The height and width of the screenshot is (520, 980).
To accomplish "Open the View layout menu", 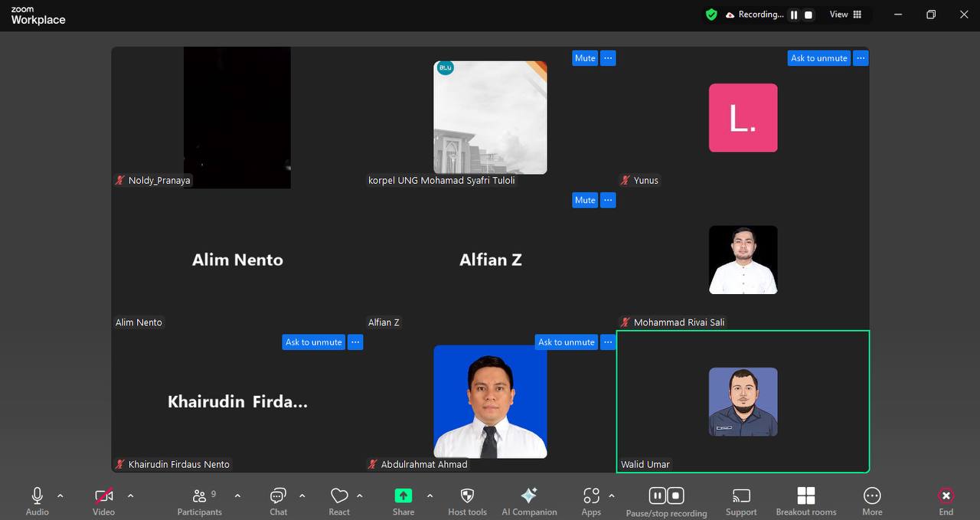I will [x=846, y=15].
